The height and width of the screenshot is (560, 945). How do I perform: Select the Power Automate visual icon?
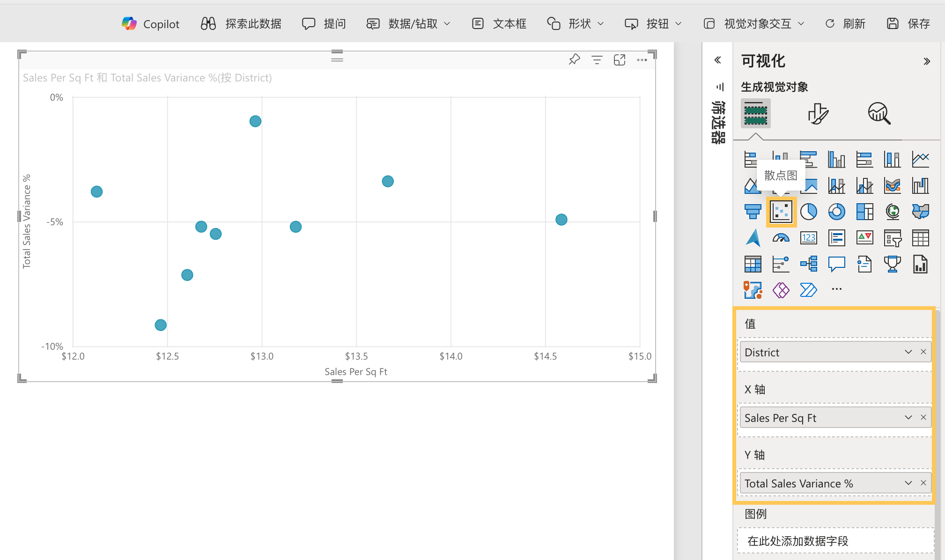click(808, 290)
